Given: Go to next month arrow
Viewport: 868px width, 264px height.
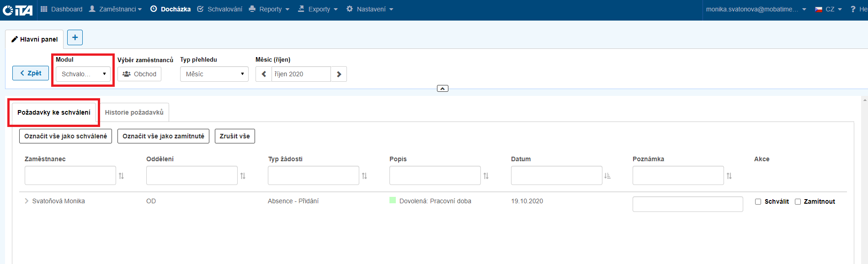Looking at the screenshot, I should (339, 74).
